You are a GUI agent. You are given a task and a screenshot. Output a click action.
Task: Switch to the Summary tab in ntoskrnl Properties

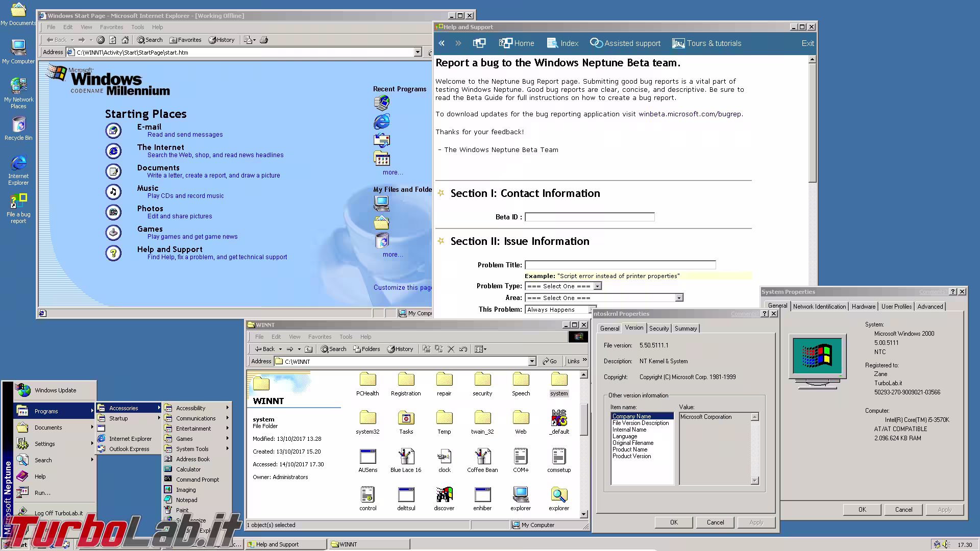685,329
